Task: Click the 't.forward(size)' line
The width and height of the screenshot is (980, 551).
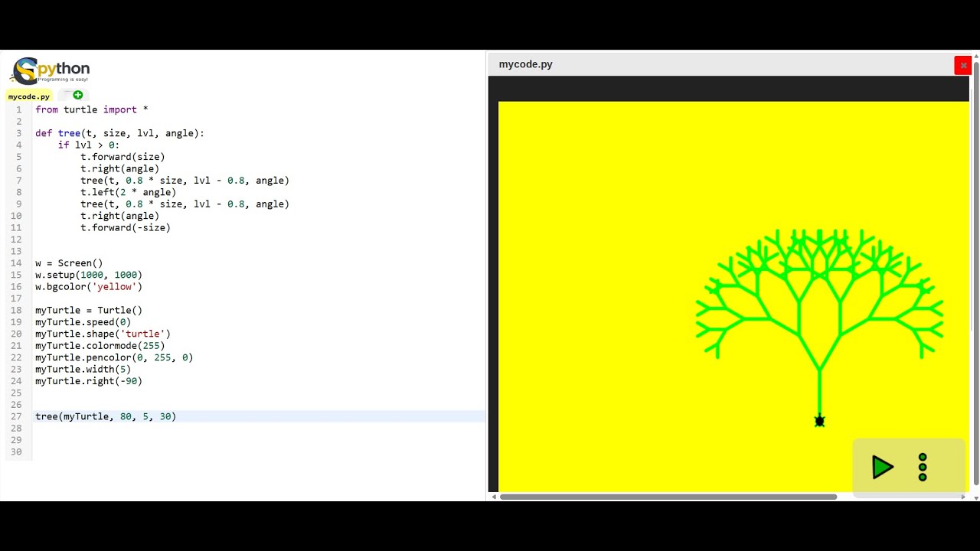Action: [122, 157]
